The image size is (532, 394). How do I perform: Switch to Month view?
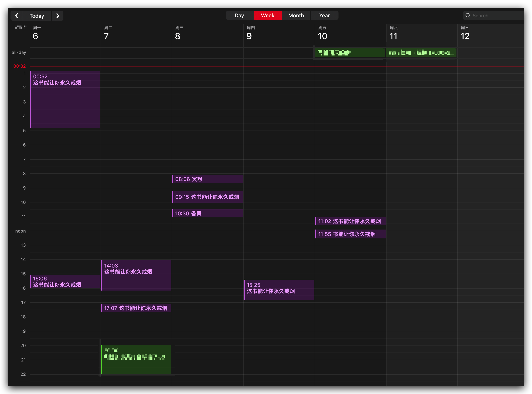point(296,16)
